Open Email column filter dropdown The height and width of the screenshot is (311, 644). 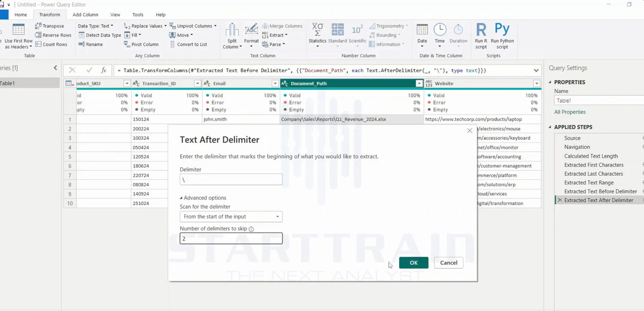pyautogui.click(x=275, y=83)
